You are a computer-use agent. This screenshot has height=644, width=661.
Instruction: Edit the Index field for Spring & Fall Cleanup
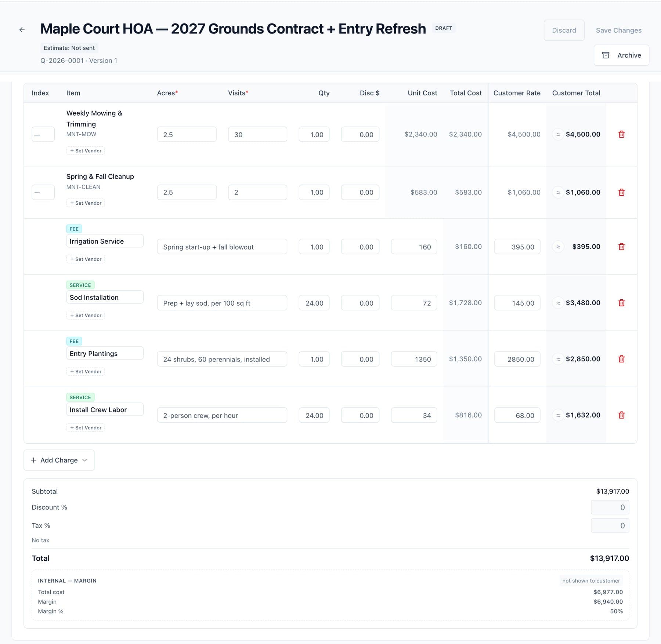click(43, 192)
